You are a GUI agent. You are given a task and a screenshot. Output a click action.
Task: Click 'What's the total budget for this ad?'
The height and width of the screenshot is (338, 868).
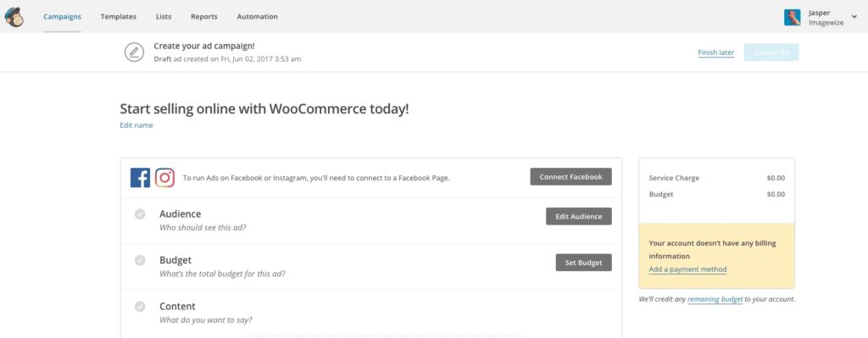tap(223, 274)
